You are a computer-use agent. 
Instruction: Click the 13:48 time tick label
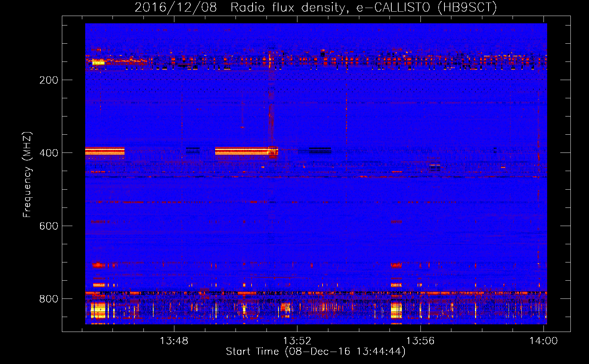174,341
